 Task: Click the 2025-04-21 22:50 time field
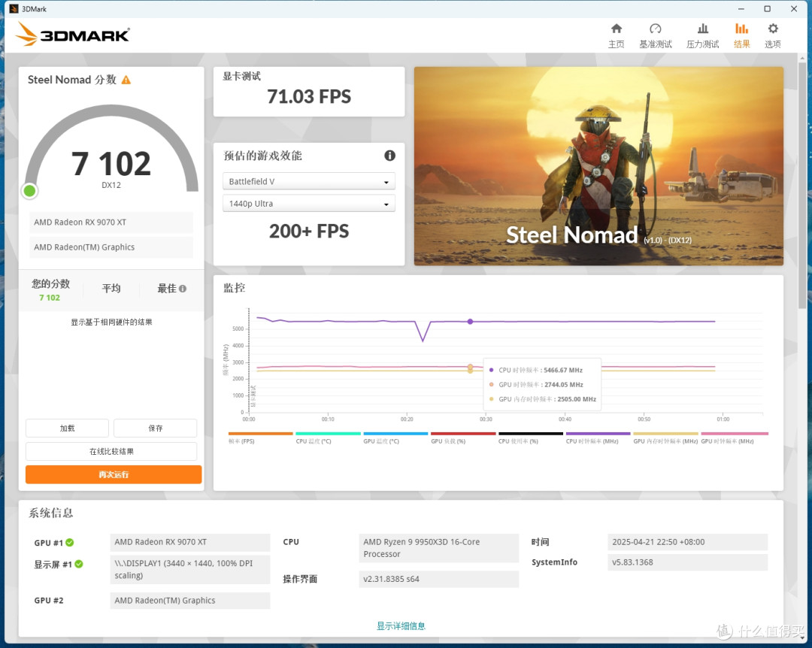pos(687,542)
